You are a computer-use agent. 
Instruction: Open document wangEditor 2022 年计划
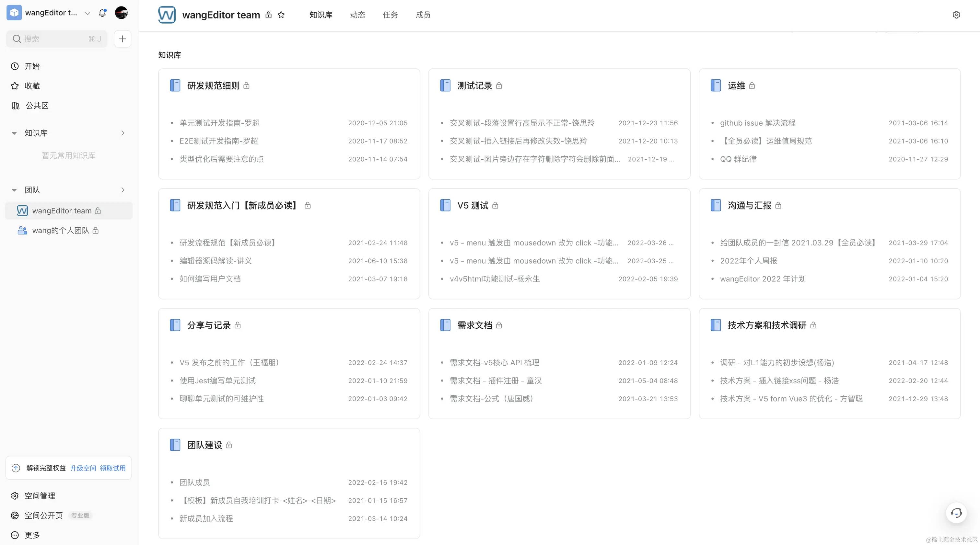pyautogui.click(x=763, y=278)
